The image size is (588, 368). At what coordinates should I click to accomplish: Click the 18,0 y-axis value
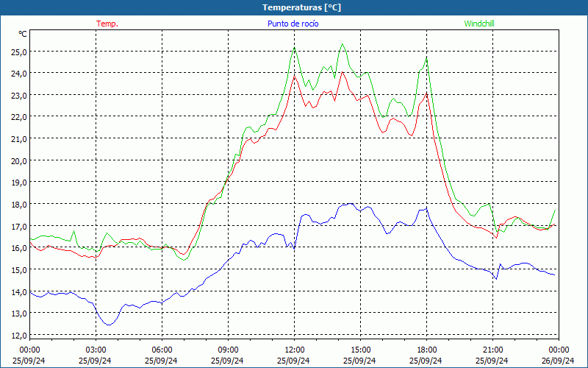click(19, 205)
